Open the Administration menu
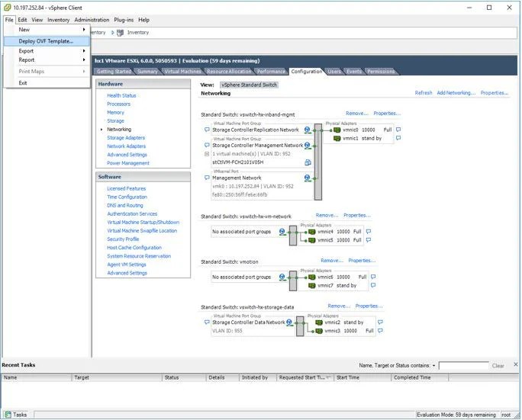Viewport: 522px width, 420px height. [x=92, y=20]
